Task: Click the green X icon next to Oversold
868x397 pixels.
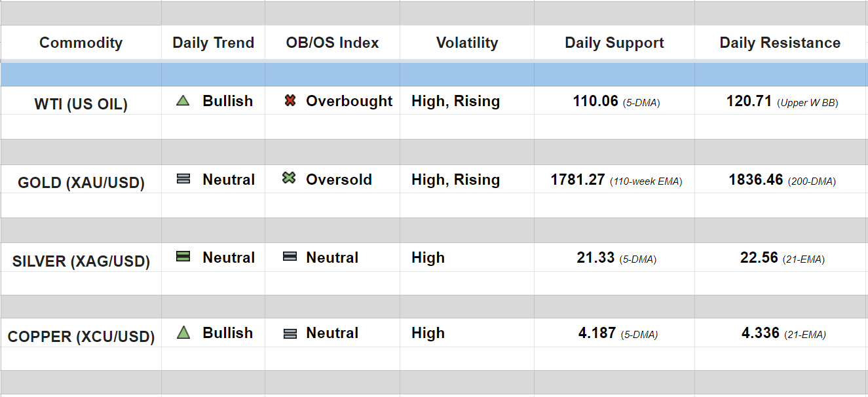Action: (289, 178)
